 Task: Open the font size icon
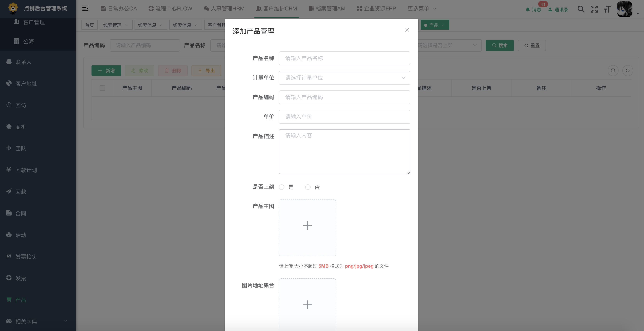607,9
